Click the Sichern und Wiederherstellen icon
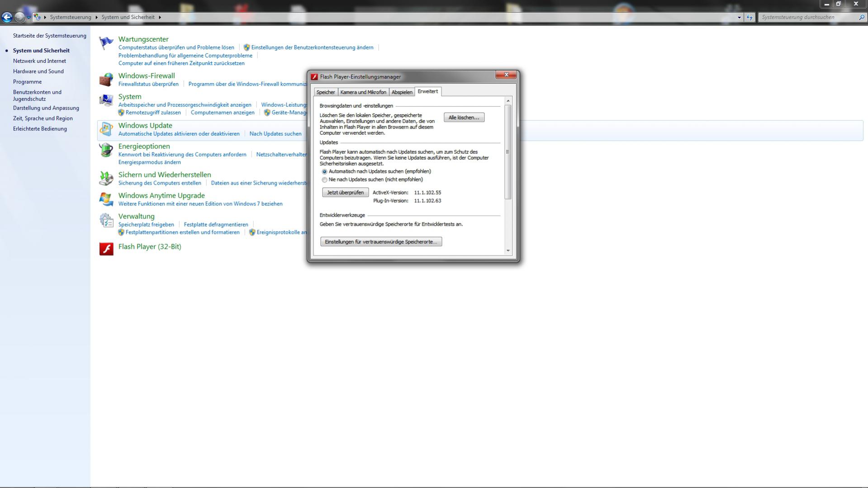Screen dimensions: 868x488 pos(106,179)
